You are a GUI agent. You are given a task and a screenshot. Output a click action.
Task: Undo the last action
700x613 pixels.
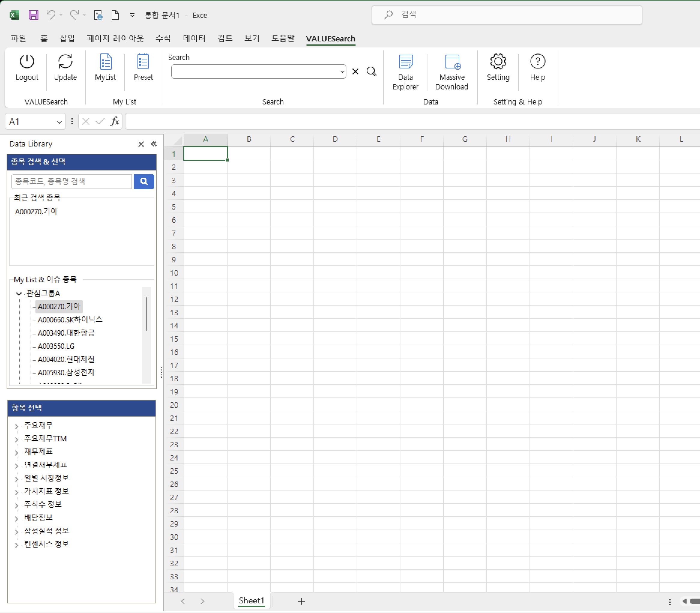[x=51, y=15]
